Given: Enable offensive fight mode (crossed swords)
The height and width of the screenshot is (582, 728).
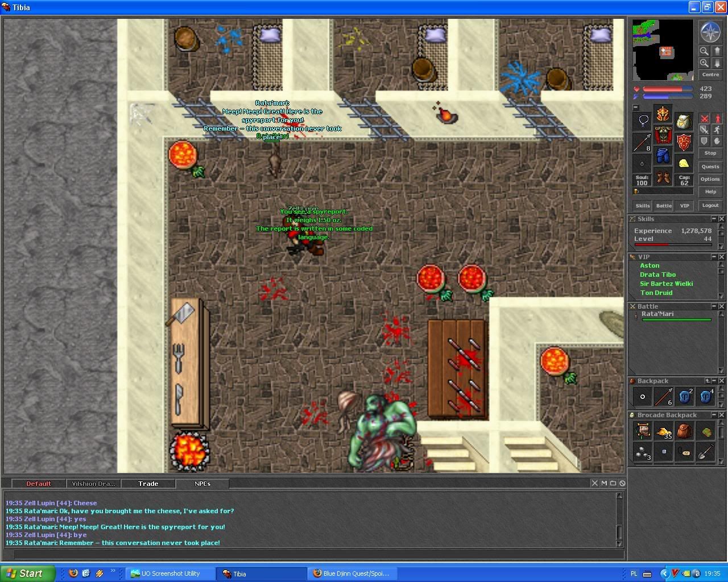Looking at the screenshot, I should (704, 119).
